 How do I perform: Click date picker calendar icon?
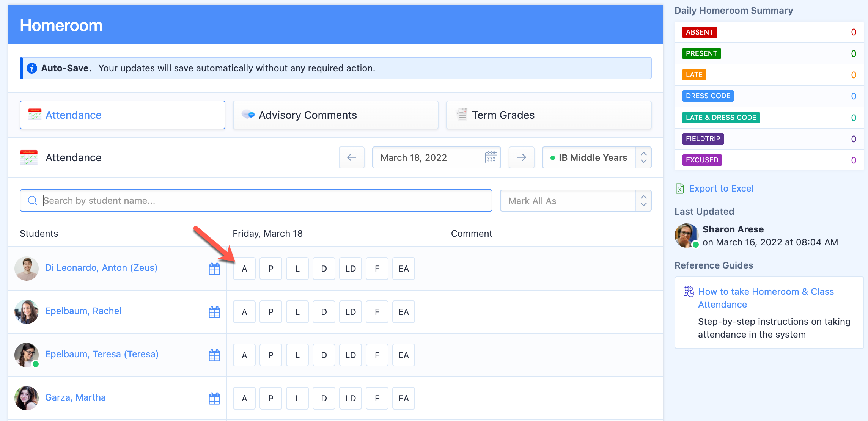(x=491, y=157)
